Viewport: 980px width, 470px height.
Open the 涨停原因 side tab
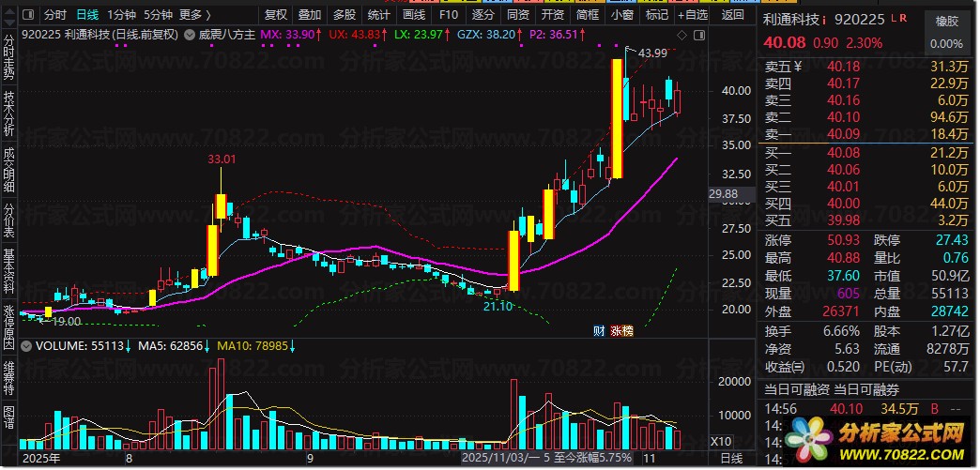tap(8, 326)
